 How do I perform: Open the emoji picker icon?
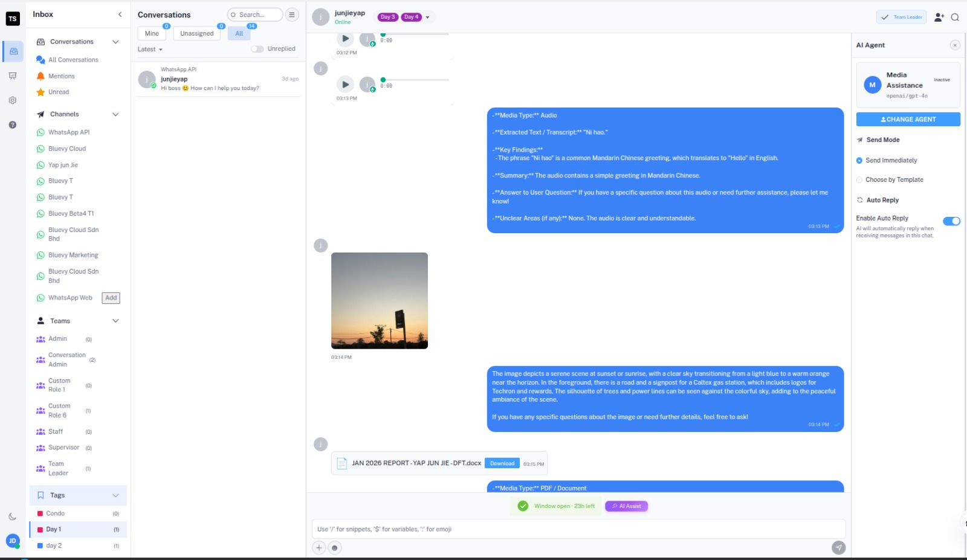tap(335, 548)
